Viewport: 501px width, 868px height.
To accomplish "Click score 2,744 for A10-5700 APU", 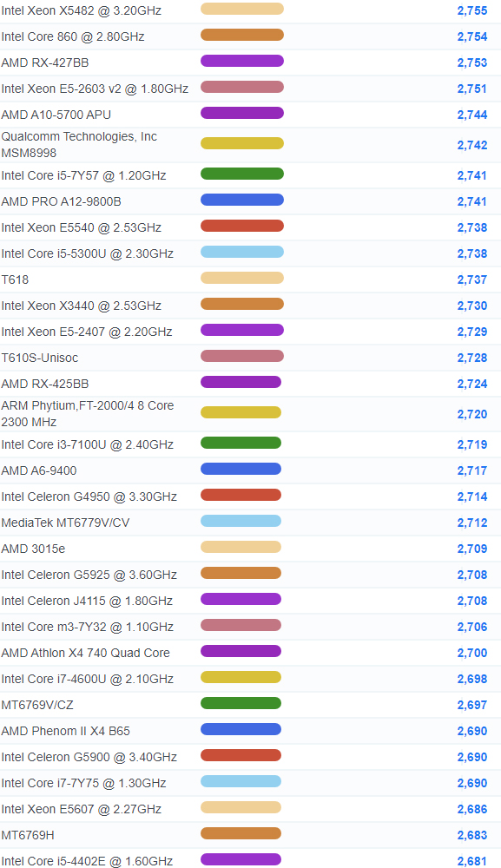I will pos(472,115).
